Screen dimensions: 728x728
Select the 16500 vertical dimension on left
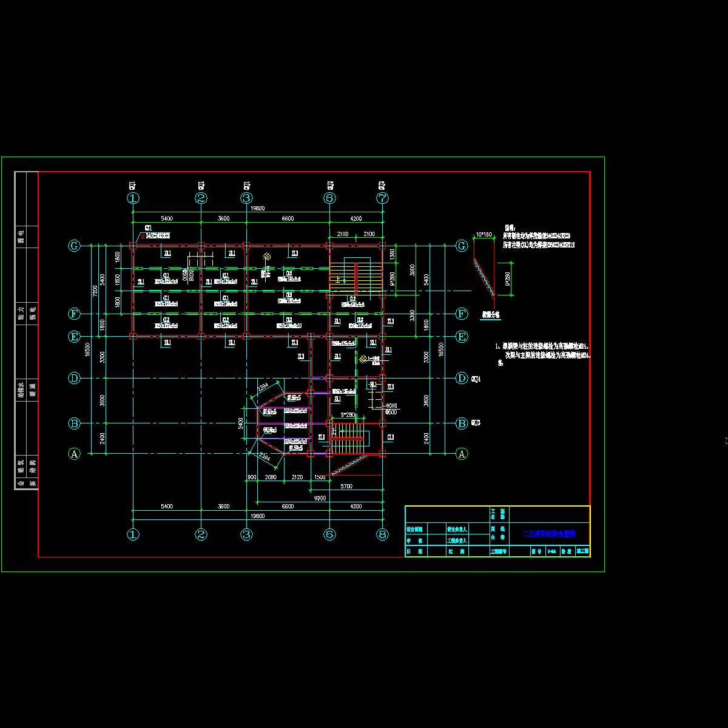point(88,350)
